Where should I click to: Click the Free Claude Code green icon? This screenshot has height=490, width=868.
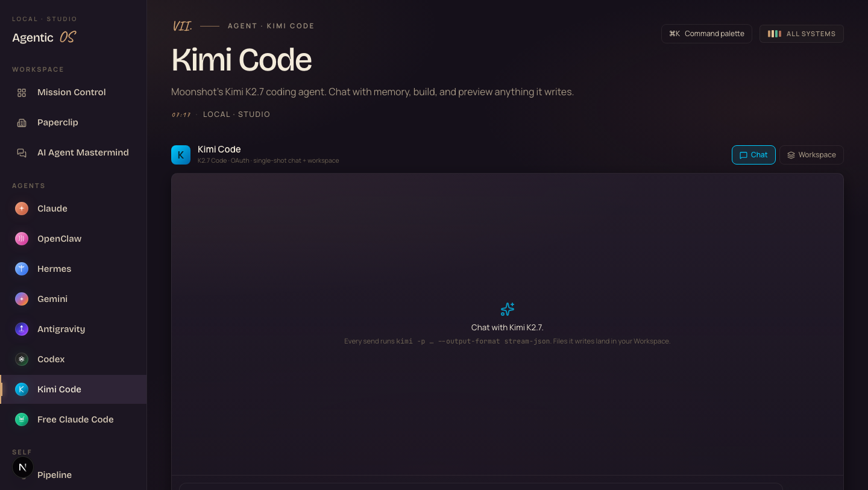pyautogui.click(x=22, y=419)
